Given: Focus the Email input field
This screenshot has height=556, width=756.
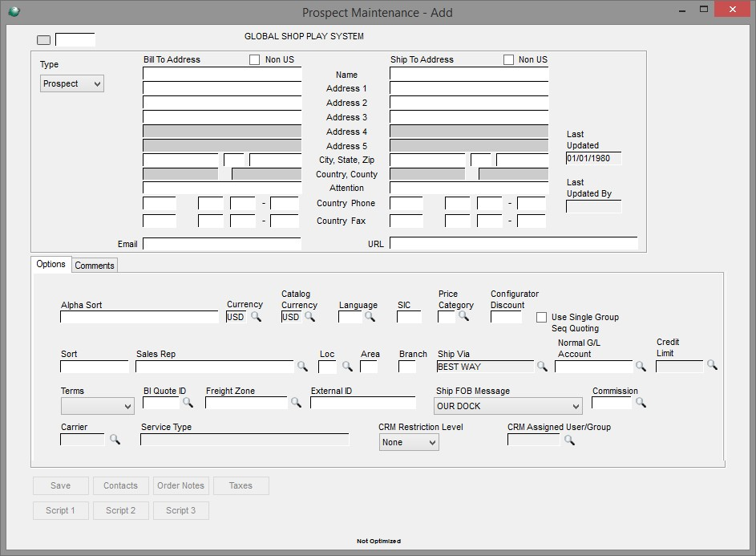Looking at the screenshot, I should click(222, 244).
